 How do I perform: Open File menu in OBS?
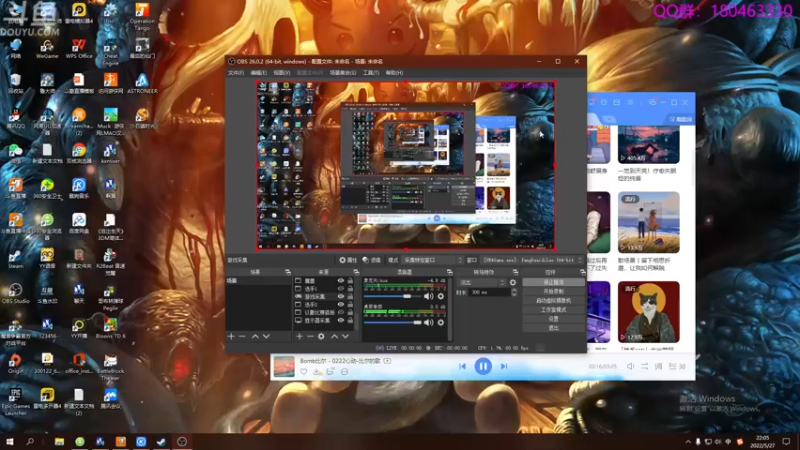236,73
